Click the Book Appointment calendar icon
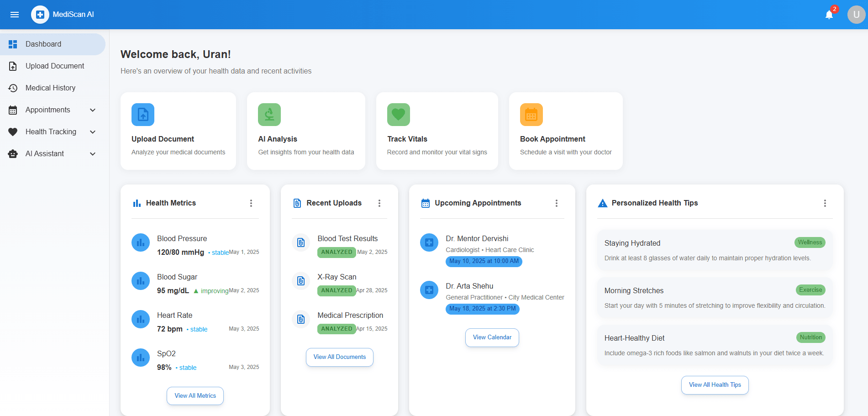 click(531, 115)
